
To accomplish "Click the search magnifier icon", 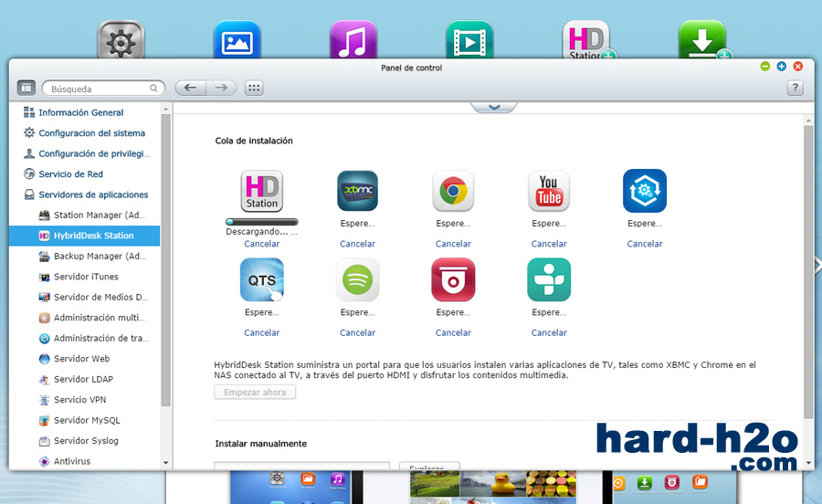I will tap(153, 89).
